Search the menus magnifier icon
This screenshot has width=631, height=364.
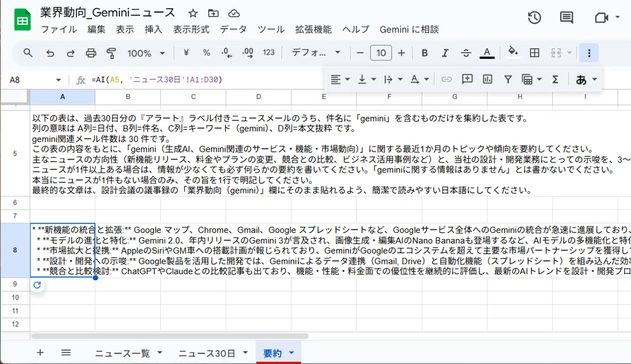(x=28, y=53)
